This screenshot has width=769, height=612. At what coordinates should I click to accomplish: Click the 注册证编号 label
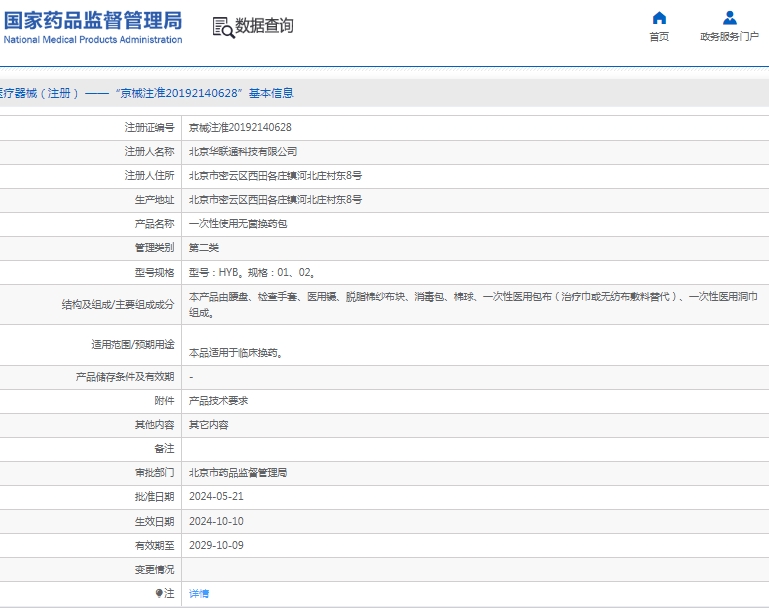click(x=150, y=128)
